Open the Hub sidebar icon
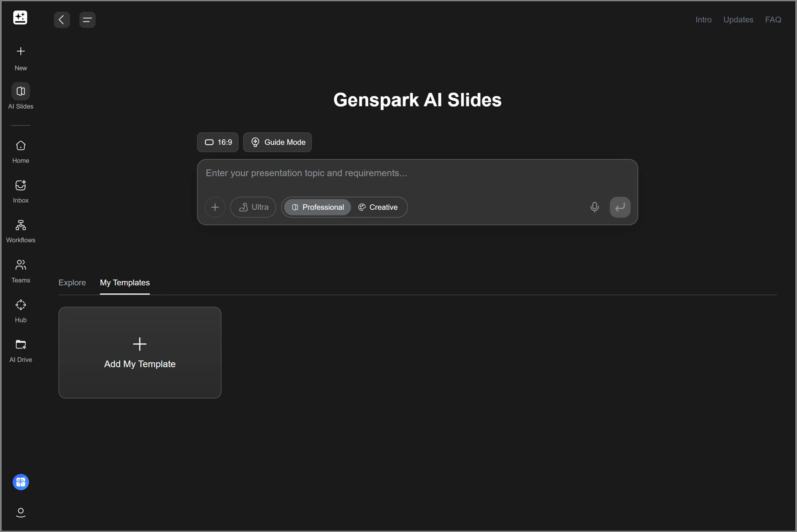Viewport: 797px width, 532px height. 21,311
